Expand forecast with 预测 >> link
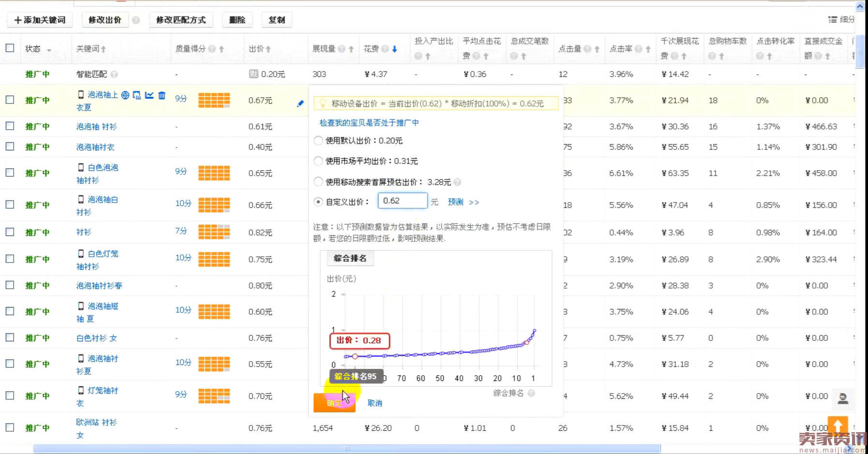This screenshot has width=868, height=454. (x=463, y=202)
